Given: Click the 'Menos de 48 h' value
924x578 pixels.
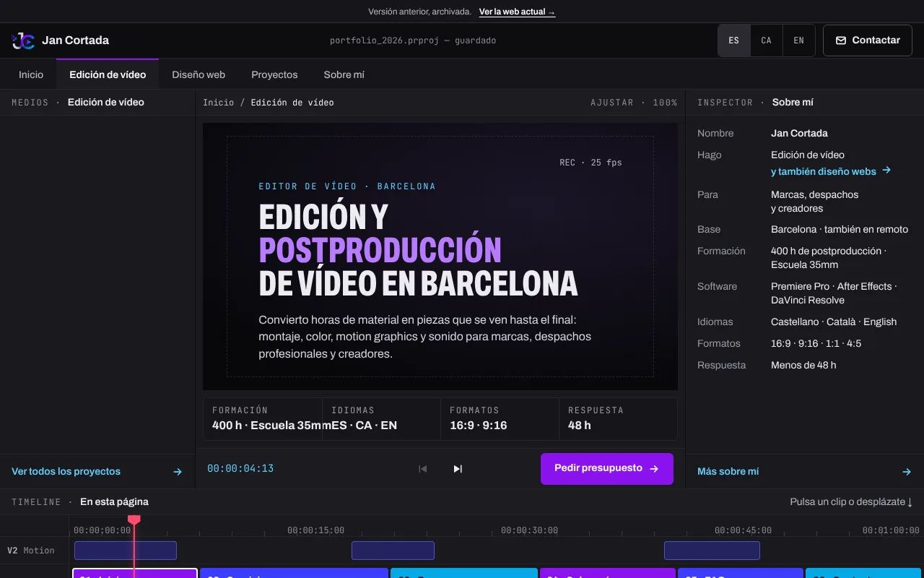Looking at the screenshot, I should (x=803, y=365).
